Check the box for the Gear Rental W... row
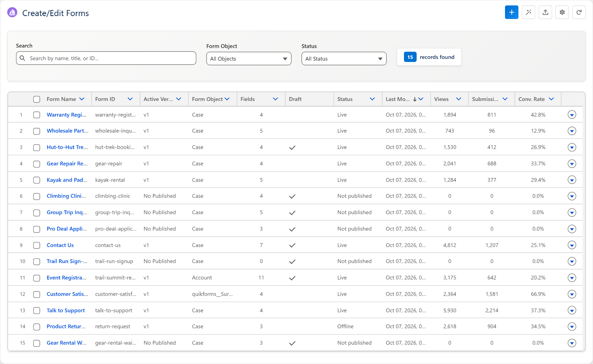 (x=37, y=343)
